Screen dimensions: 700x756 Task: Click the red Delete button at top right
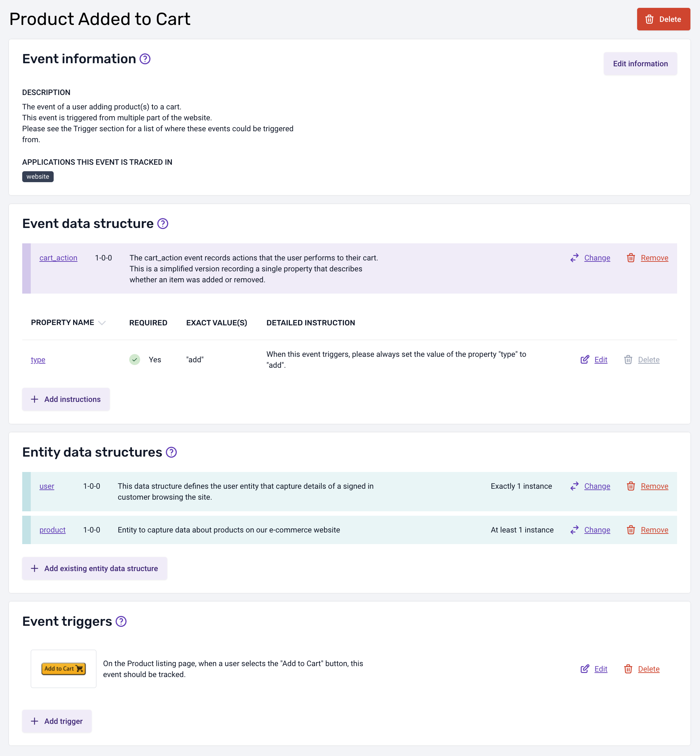[663, 19]
